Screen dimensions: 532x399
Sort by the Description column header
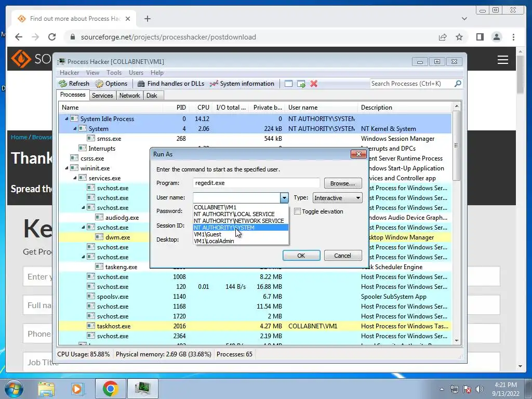[x=405, y=108]
